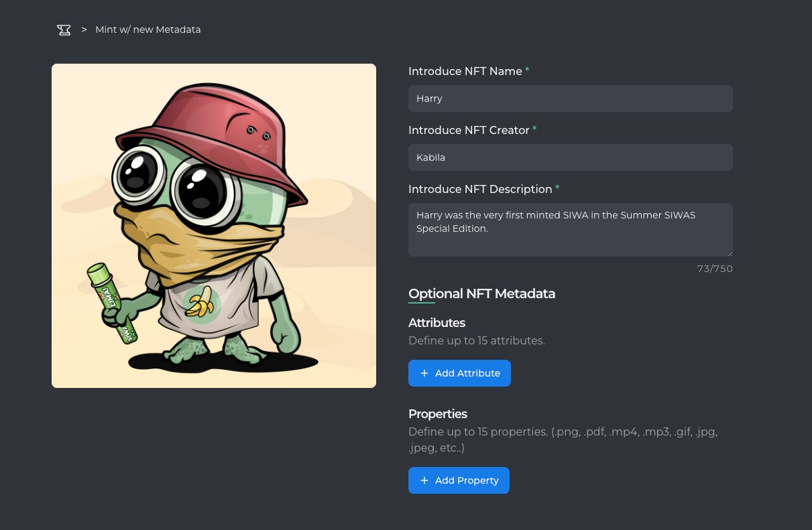This screenshot has width=812, height=530.
Task: Click the Properties section heading
Action: pyautogui.click(x=438, y=413)
